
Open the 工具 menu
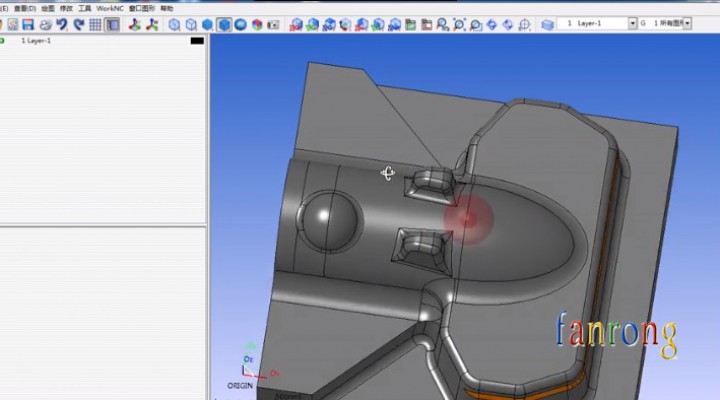point(85,8)
